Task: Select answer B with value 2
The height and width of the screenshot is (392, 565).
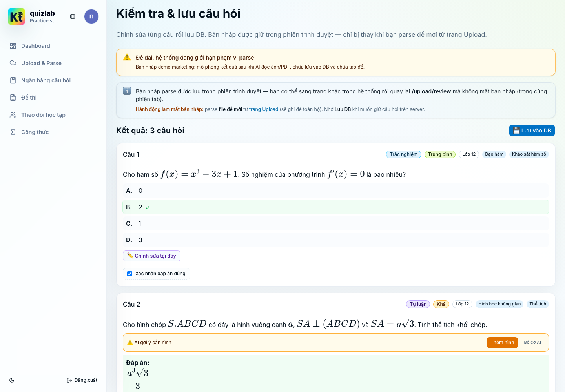Action: tap(336, 207)
